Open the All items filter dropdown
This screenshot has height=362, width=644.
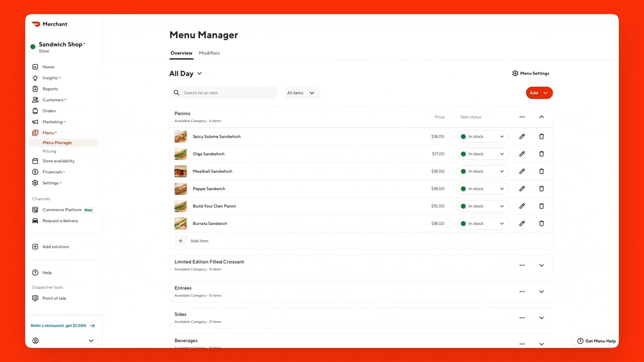click(301, 93)
